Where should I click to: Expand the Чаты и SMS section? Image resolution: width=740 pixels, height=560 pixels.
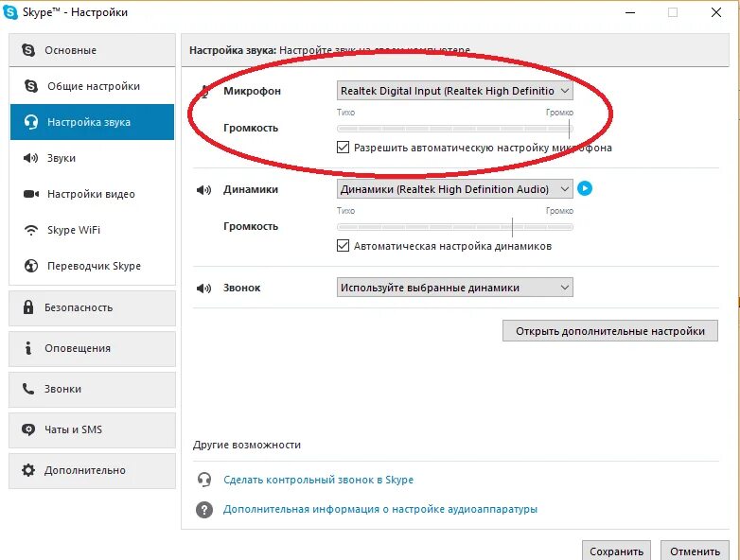(92, 429)
